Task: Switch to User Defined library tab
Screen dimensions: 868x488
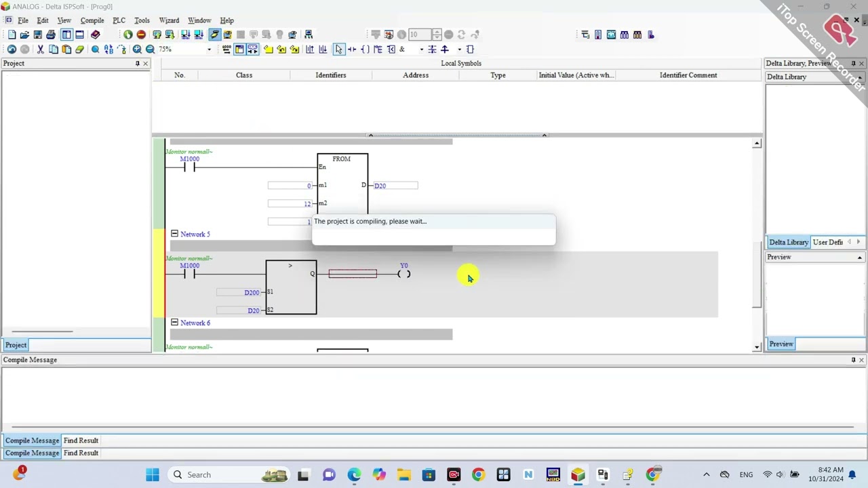Action: 827,242
